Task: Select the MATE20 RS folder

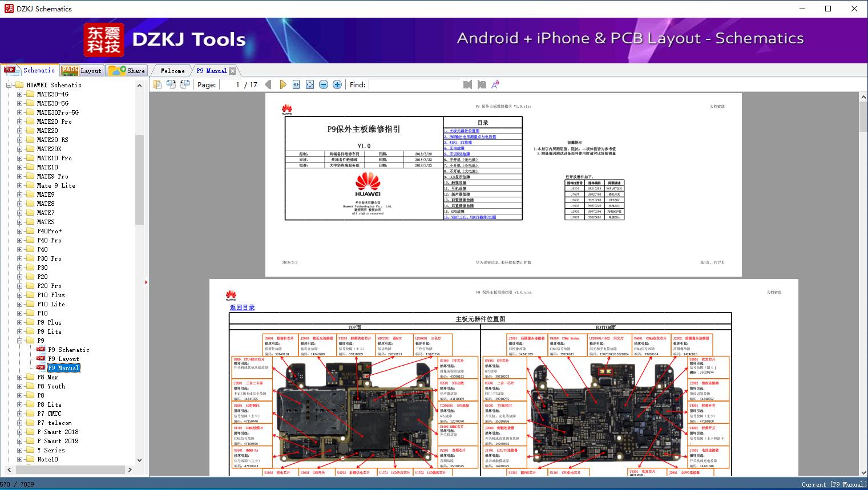Action: tap(53, 140)
